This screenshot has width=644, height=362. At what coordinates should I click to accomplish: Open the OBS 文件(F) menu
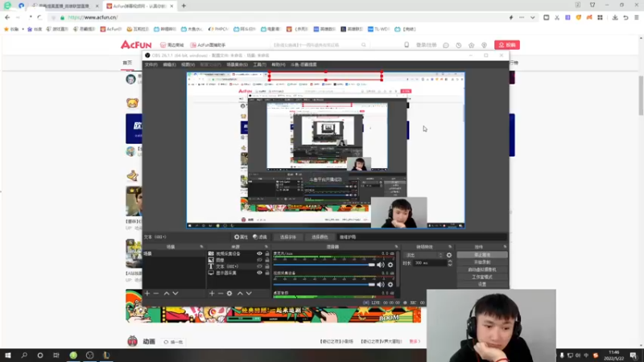[x=151, y=64]
